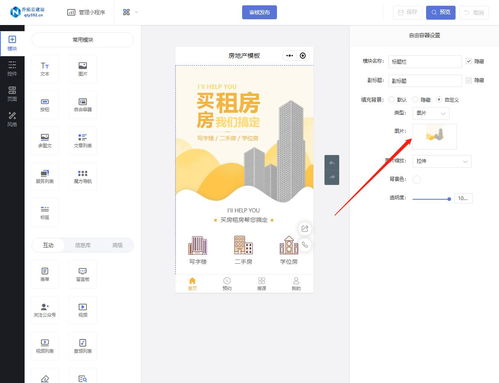Add the 关注公众号 follow account module
Viewport: 499px width, 383px height.
pyautogui.click(x=45, y=310)
